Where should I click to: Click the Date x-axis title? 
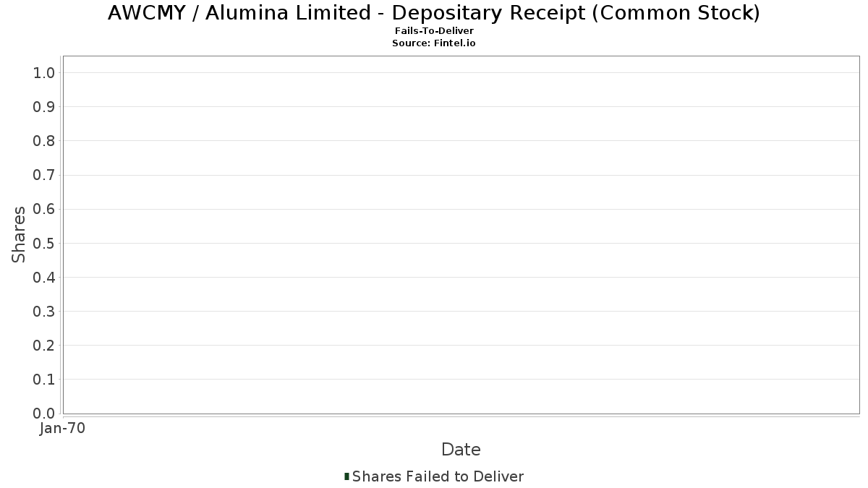point(461,450)
